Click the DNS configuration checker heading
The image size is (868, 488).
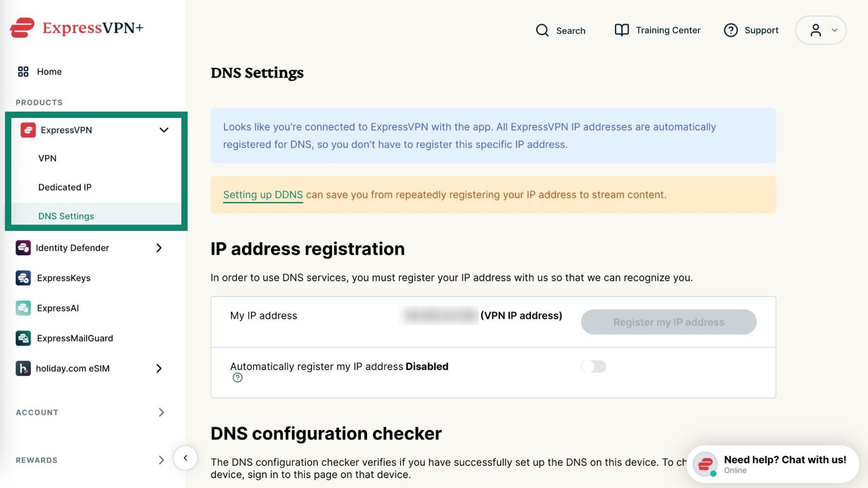[x=326, y=434]
